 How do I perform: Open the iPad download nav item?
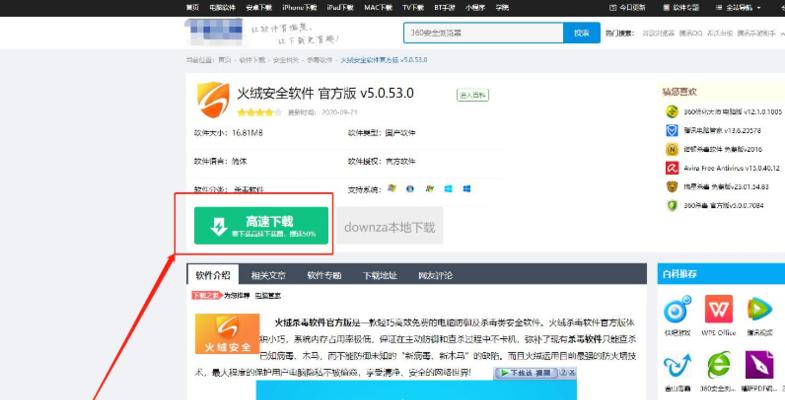pyautogui.click(x=340, y=8)
